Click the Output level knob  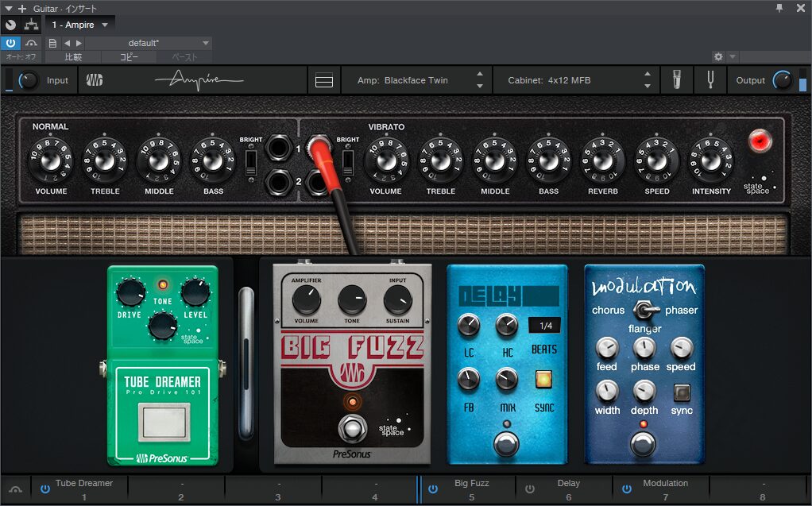click(782, 80)
